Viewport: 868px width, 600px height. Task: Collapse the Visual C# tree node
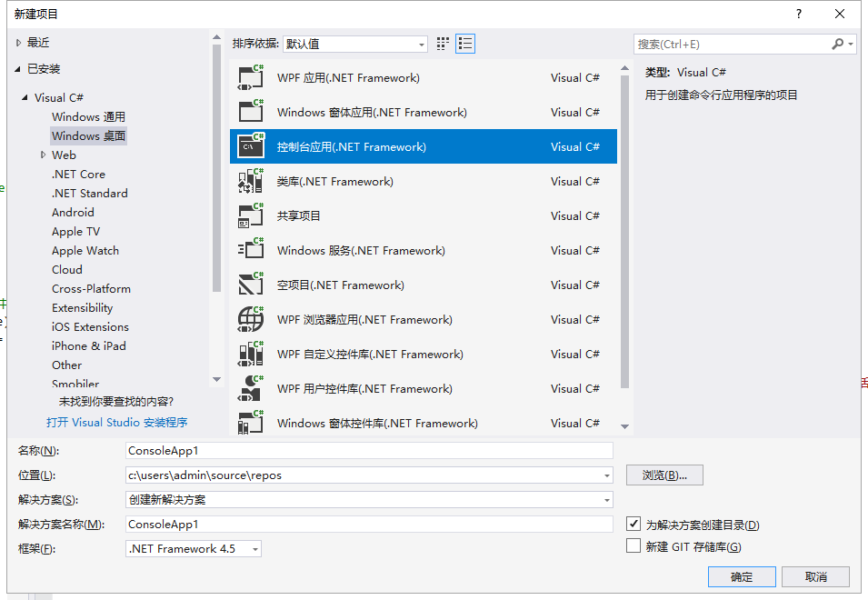click(25, 97)
